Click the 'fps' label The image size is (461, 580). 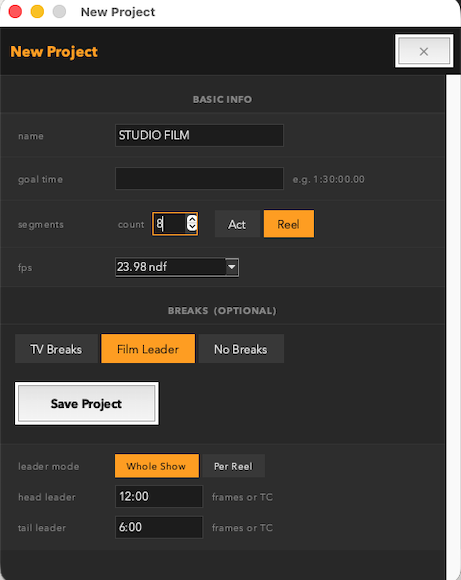coord(25,267)
